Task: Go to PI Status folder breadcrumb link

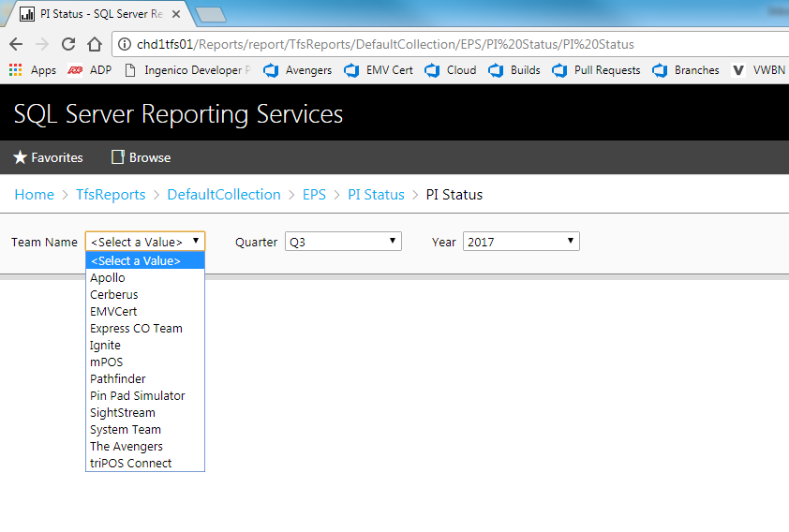Action: (x=376, y=195)
